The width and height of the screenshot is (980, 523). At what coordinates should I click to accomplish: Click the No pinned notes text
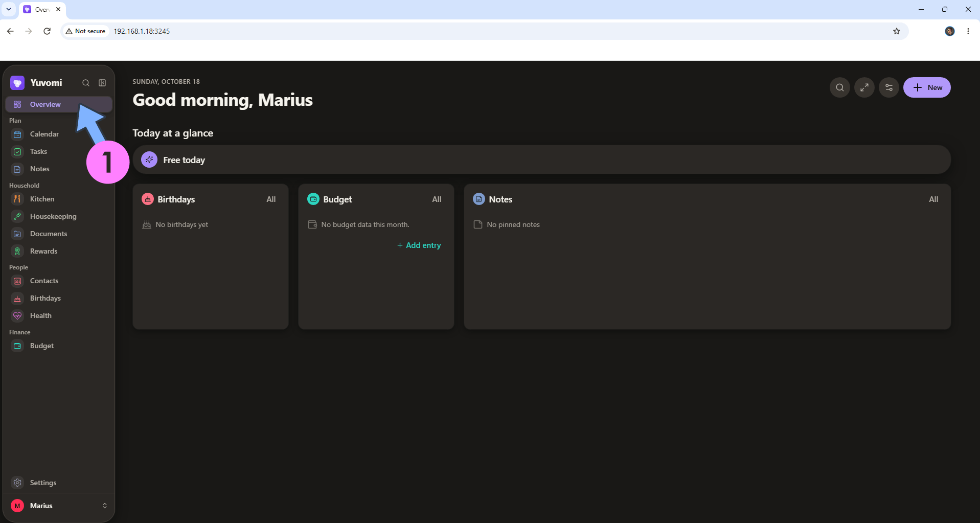pyautogui.click(x=513, y=225)
